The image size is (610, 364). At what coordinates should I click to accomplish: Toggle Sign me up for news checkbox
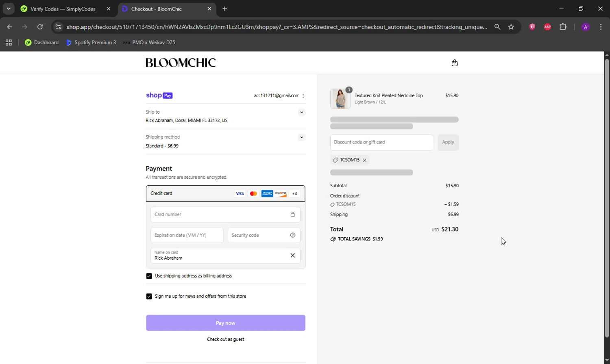point(149,296)
